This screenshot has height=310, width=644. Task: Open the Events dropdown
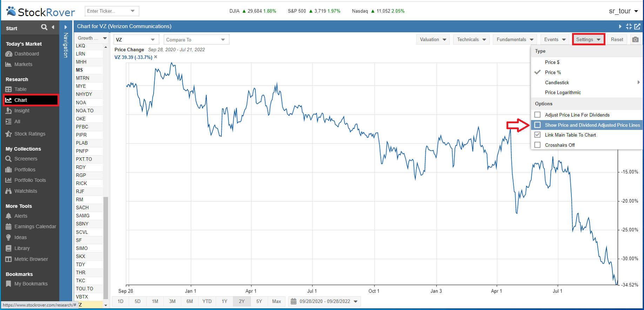pyautogui.click(x=555, y=39)
